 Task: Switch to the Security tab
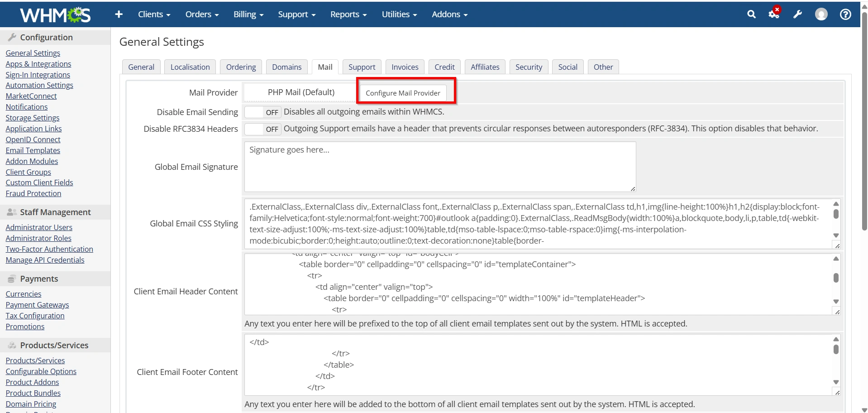point(529,67)
